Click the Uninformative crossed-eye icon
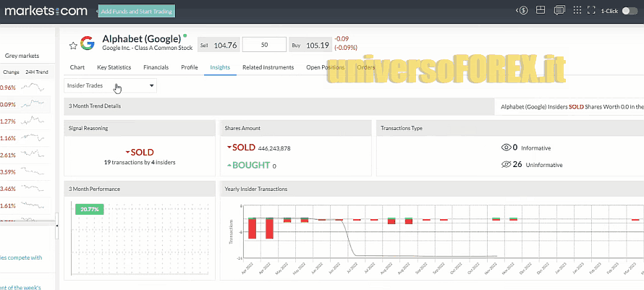Image resolution: width=644 pixels, height=290 pixels. tap(507, 164)
